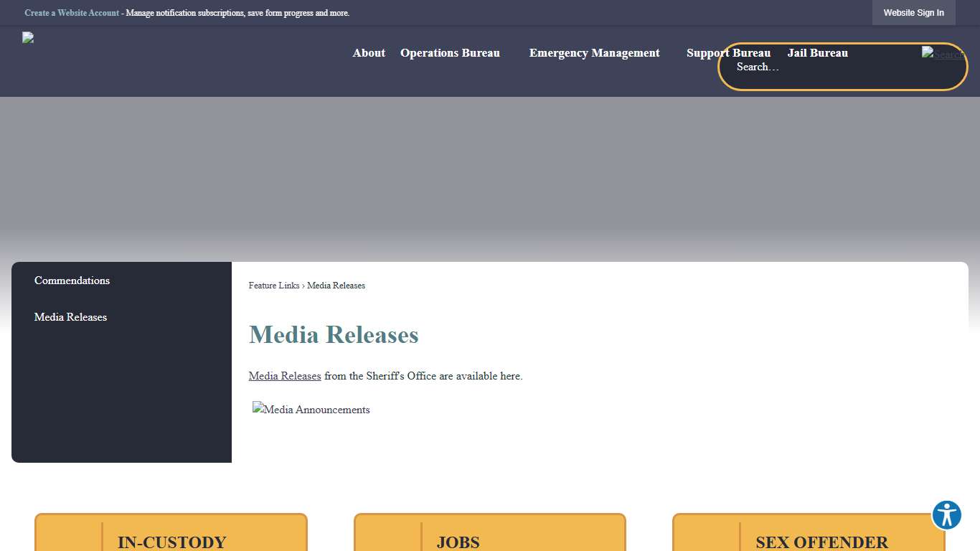Click the Website Sign In button
Screen dimensions: 980x551
click(x=913, y=12)
